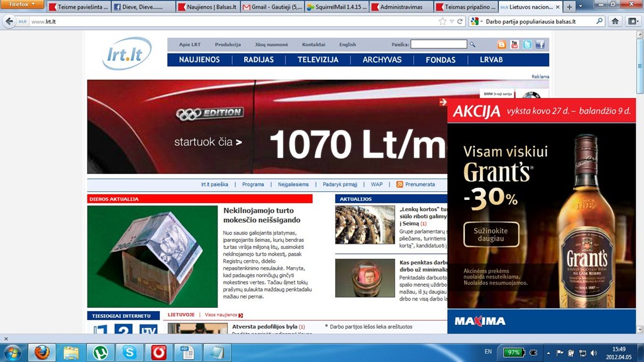Click the 97% battery indicator

513,352
